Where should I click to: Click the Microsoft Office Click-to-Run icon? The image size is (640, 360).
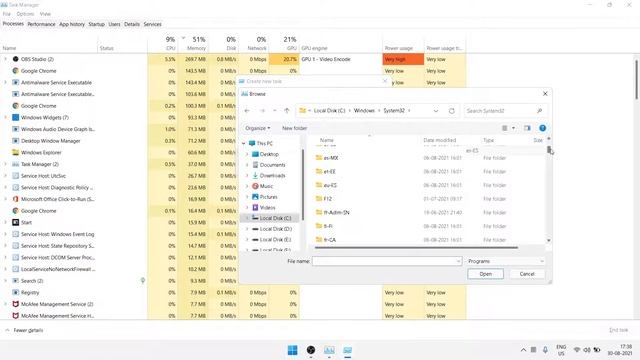[16, 199]
